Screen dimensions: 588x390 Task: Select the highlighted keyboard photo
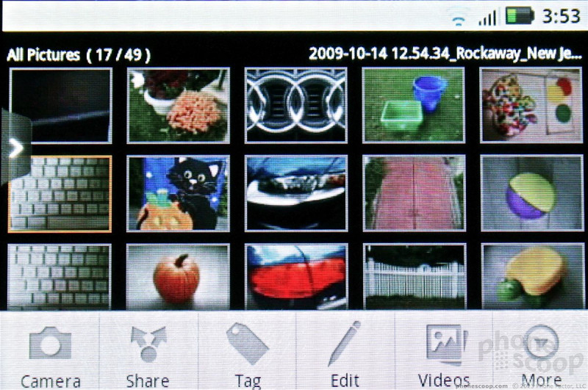pyautogui.click(x=60, y=194)
